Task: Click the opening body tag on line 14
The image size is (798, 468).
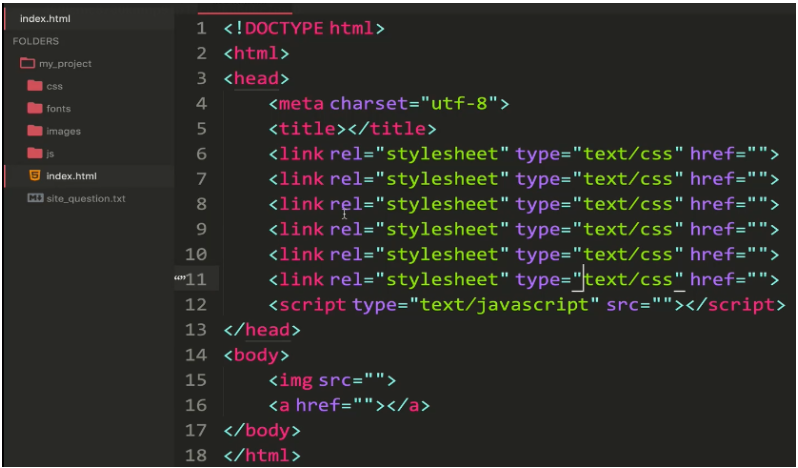Action: click(256, 355)
